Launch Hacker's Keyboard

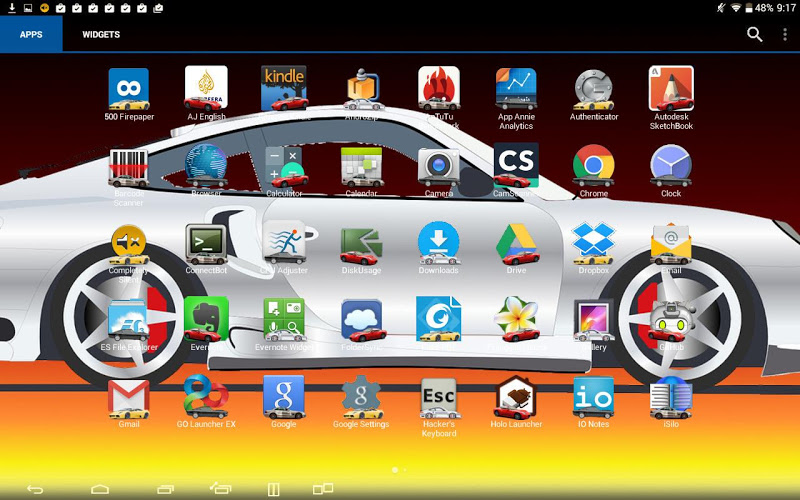439,398
